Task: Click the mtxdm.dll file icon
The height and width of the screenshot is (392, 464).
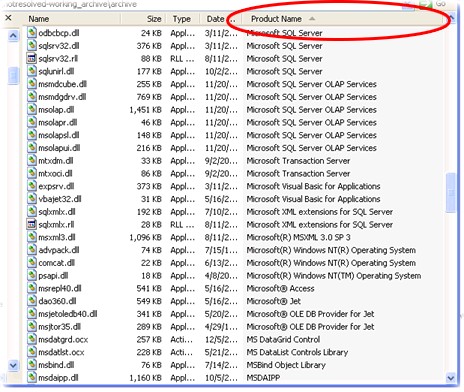Action: [x=32, y=160]
